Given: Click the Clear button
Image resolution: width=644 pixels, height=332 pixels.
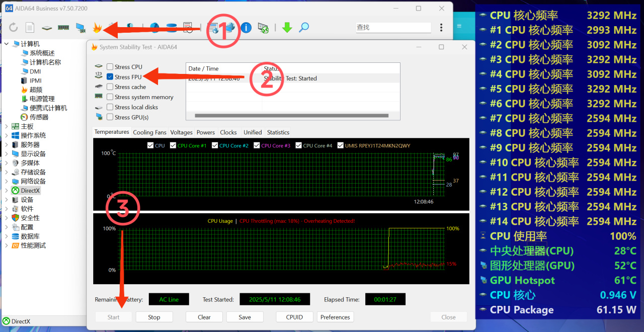Looking at the screenshot, I should [x=204, y=317].
